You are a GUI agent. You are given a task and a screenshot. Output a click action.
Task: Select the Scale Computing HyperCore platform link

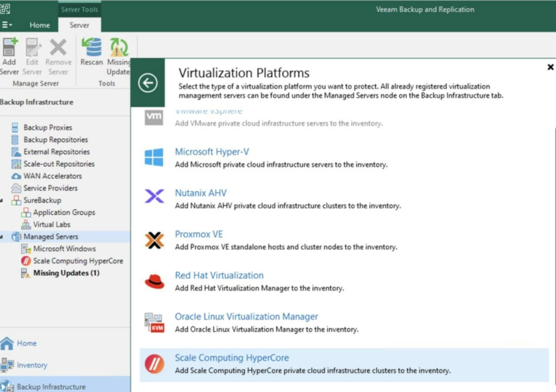tap(232, 358)
